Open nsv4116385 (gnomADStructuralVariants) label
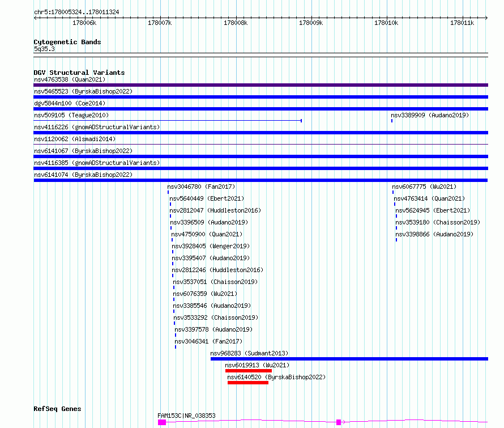Viewport: 504px width, 428px height. [x=97, y=163]
